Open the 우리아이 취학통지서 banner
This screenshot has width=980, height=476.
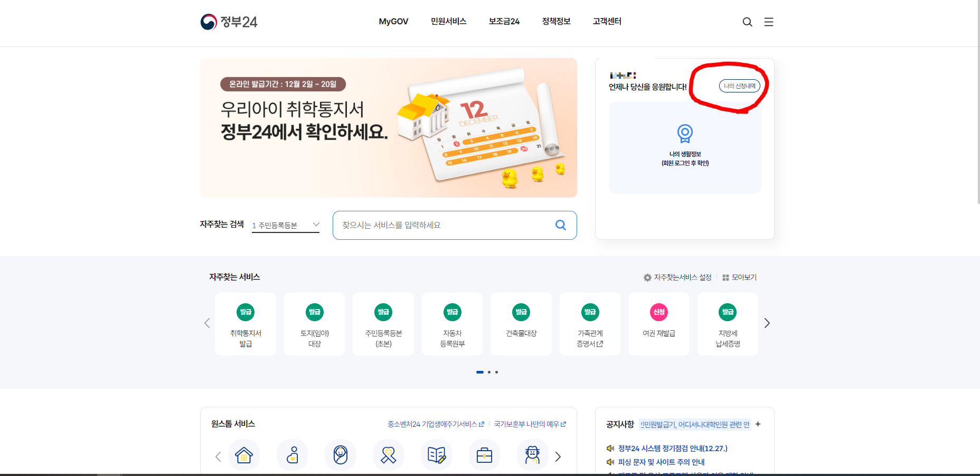click(x=389, y=128)
